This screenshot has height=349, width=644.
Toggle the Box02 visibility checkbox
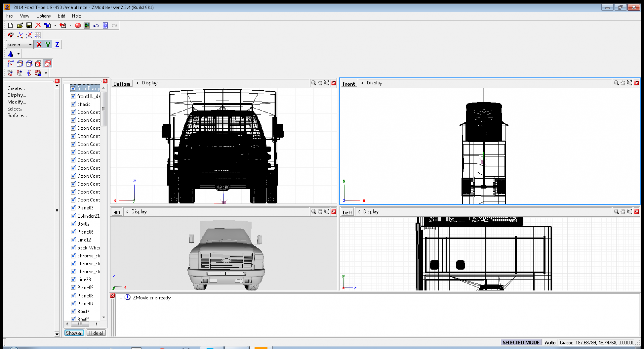[73, 224]
